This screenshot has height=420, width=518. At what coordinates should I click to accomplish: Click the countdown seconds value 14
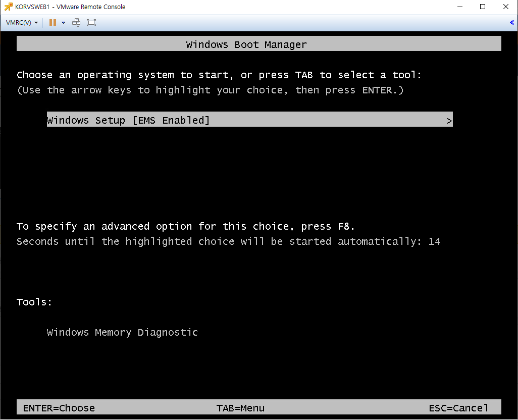coord(434,241)
